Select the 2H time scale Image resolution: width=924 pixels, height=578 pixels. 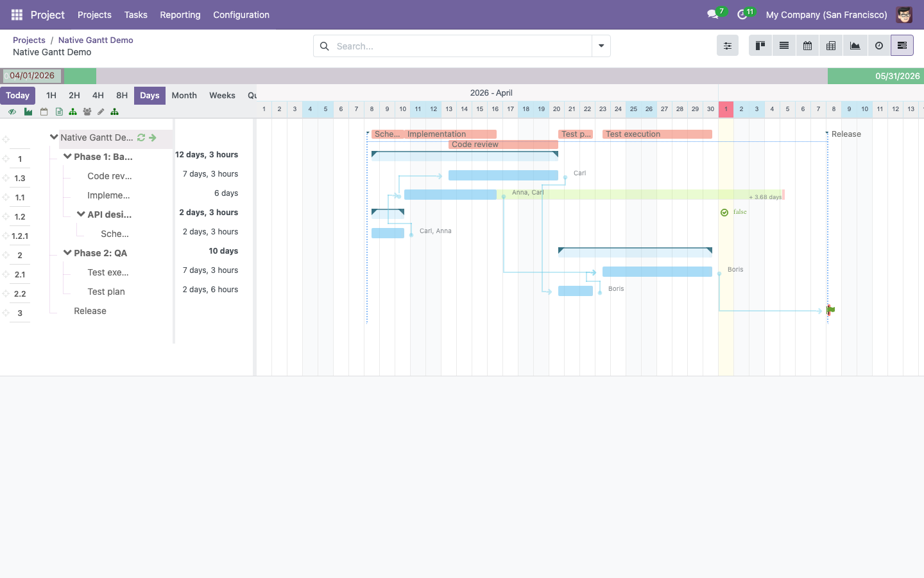click(74, 95)
